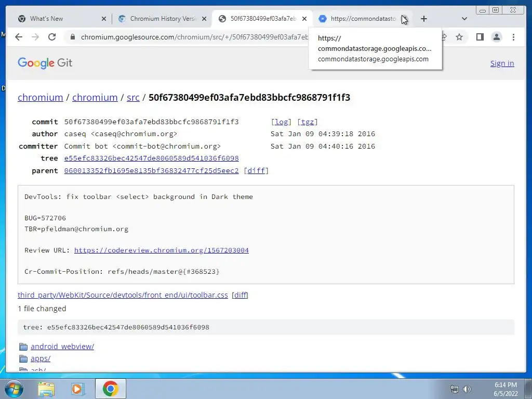
Task: Open the Chrome profile avatar
Action: tap(497, 37)
